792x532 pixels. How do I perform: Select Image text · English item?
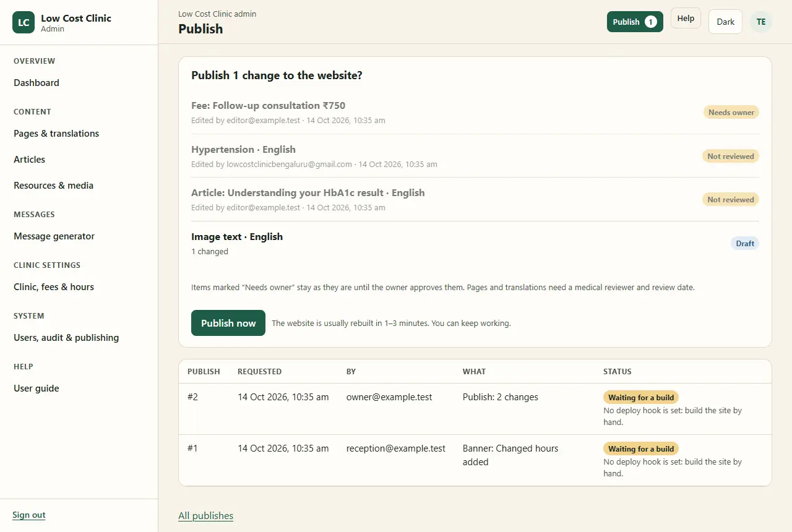pyautogui.click(x=475, y=243)
